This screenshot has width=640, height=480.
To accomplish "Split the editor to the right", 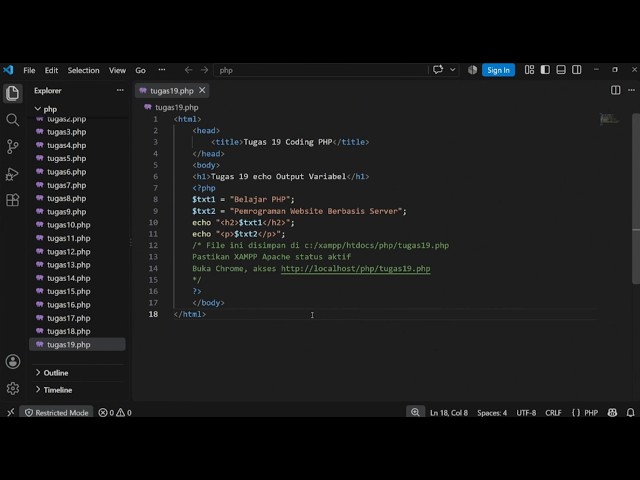I will [616, 90].
